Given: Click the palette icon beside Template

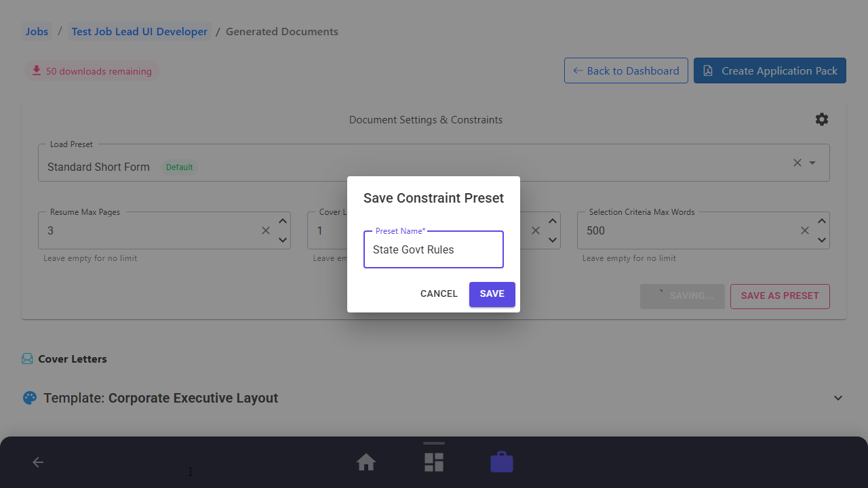Looking at the screenshot, I should coord(30,398).
